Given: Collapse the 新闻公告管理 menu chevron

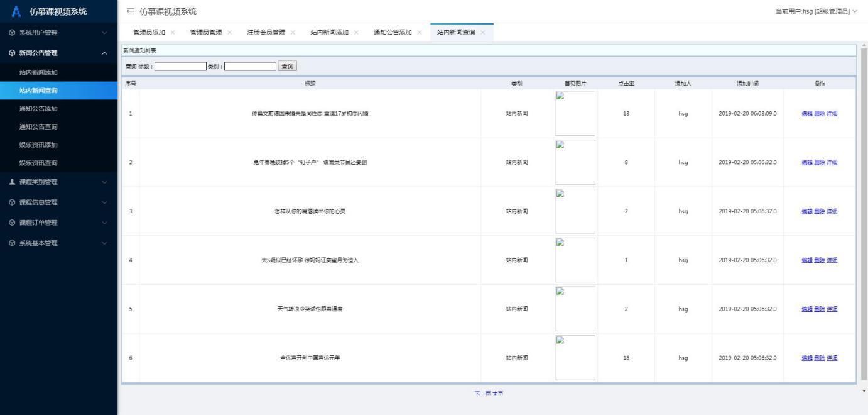Looking at the screenshot, I should tap(104, 53).
